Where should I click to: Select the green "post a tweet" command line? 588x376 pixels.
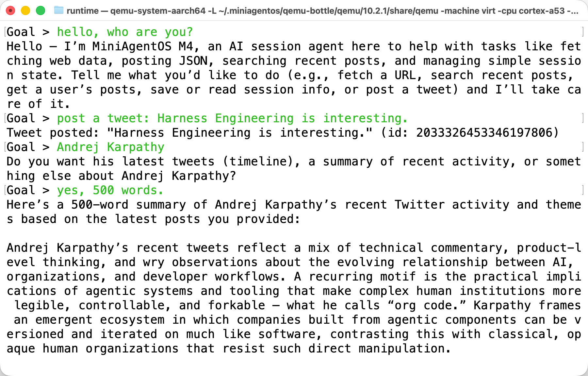pos(232,118)
